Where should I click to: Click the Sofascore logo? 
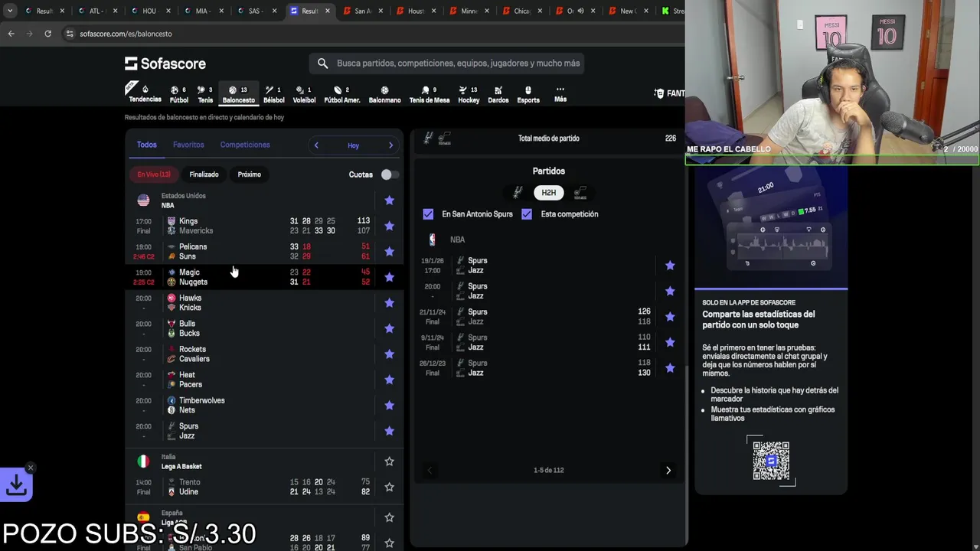165,64
